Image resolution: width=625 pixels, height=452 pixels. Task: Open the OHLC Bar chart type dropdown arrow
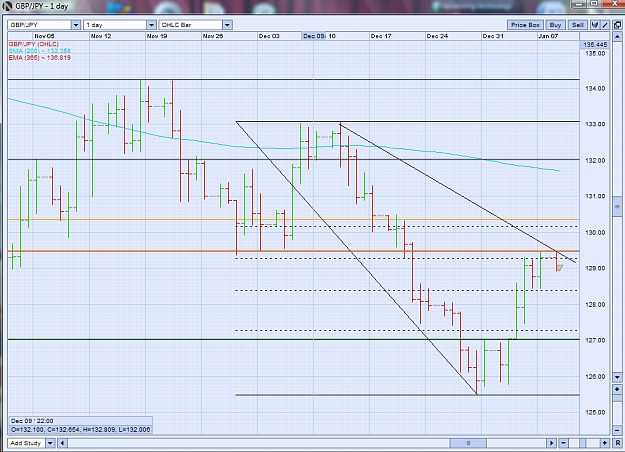pos(227,25)
